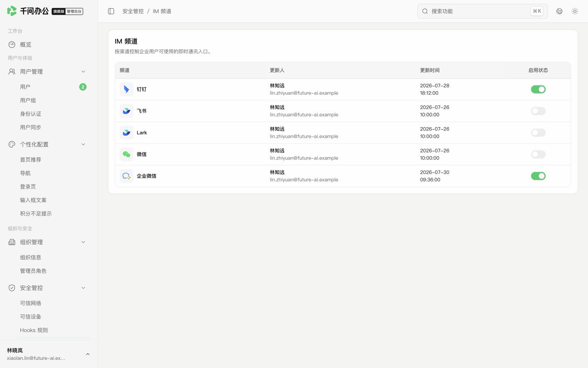Open the 可信网络 menu item
This screenshot has height=368, width=588.
click(31, 303)
